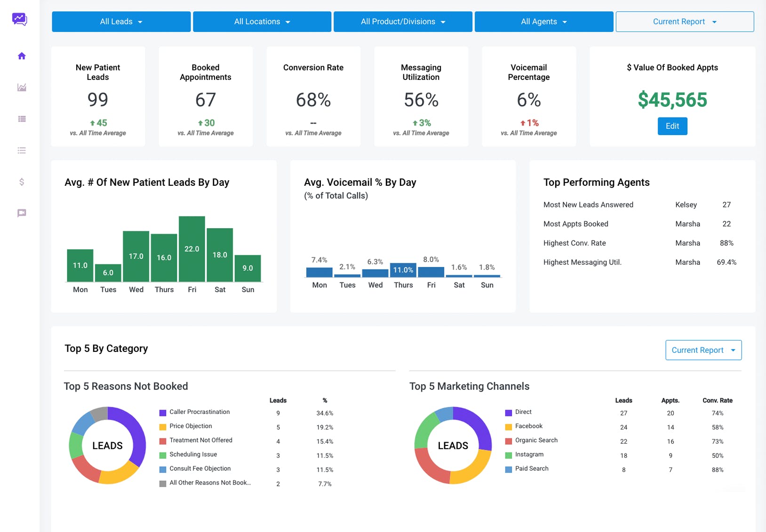Click the purple Caller Procrastination legend swatch

point(163,413)
